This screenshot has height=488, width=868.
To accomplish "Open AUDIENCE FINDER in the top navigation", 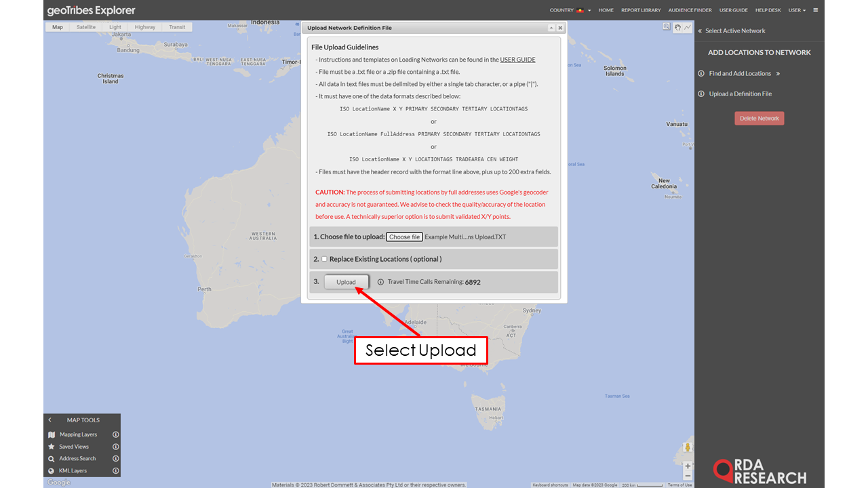I will (690, 10).
